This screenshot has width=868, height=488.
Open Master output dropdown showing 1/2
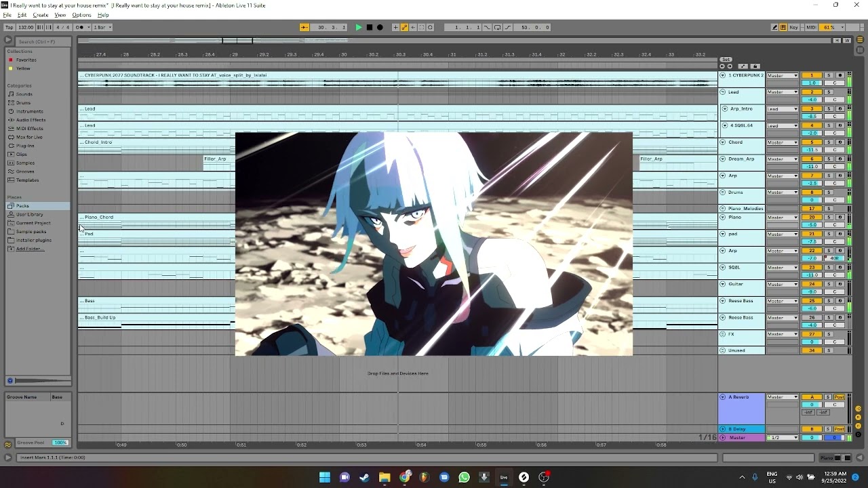click(x=782, y=438)
